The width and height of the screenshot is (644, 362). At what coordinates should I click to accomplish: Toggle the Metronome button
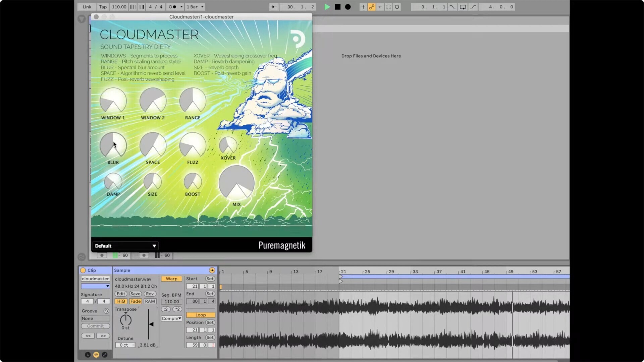click(x=172, y=7)
